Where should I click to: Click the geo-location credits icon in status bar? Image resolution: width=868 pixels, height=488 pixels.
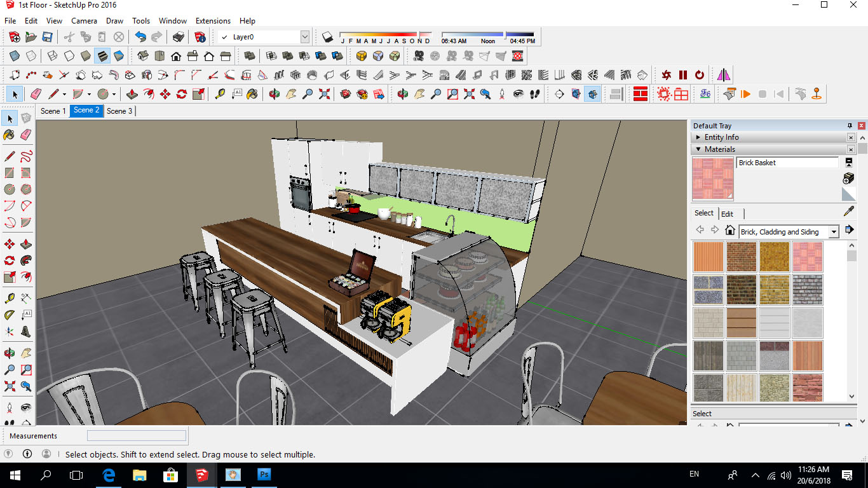click(10, 454)
